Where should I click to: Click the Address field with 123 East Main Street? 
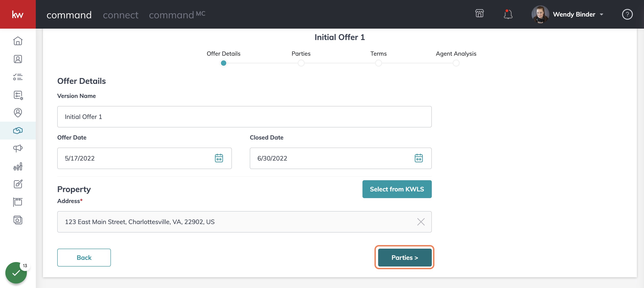coord(244,222)
